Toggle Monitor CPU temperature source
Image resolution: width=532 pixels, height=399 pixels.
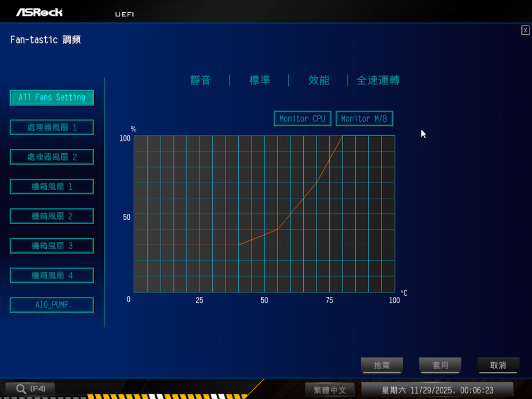302,119
